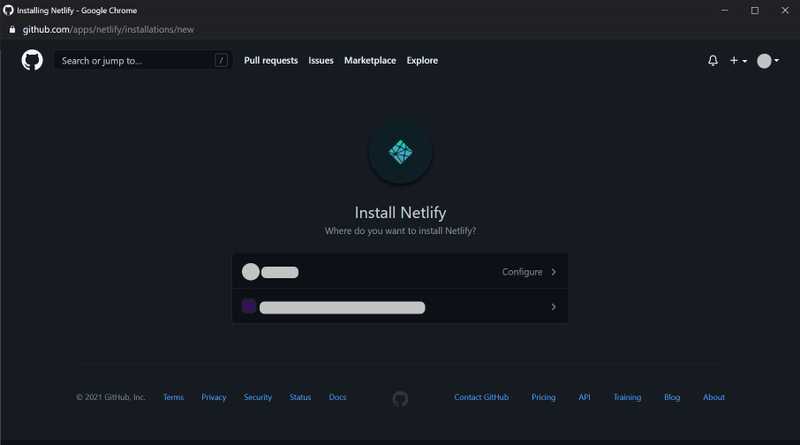Open the Terms footer link
The image size is (800, 445).
coord(173,398)
